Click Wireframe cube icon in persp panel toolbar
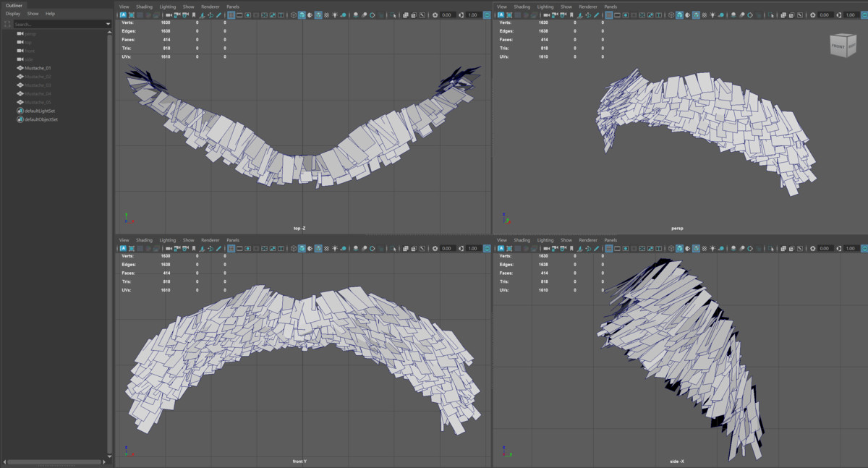 (671, 15)
